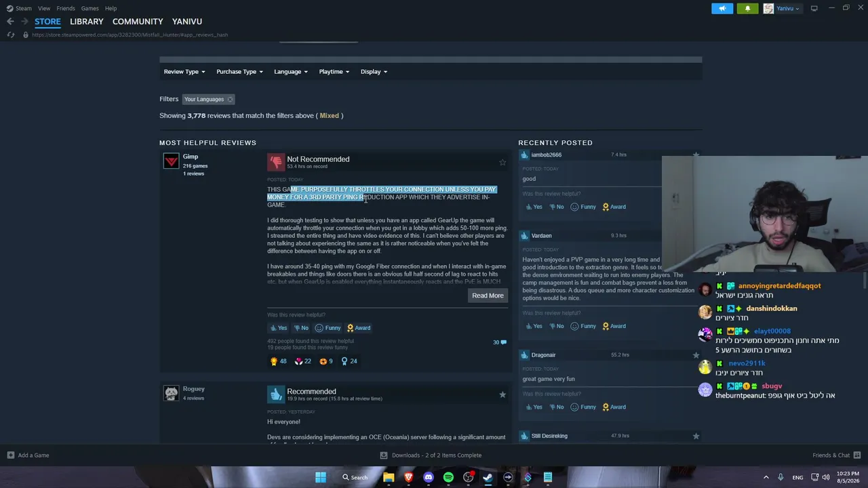
Task: Click the star icon on Dragonair's review
Action: [696, 355]
